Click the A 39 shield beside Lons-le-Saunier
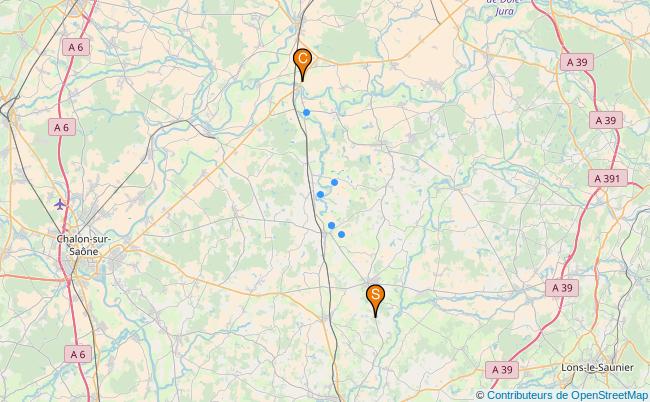Image resolution: width=650 pixels, height=402 pixels. pos(502,370)
